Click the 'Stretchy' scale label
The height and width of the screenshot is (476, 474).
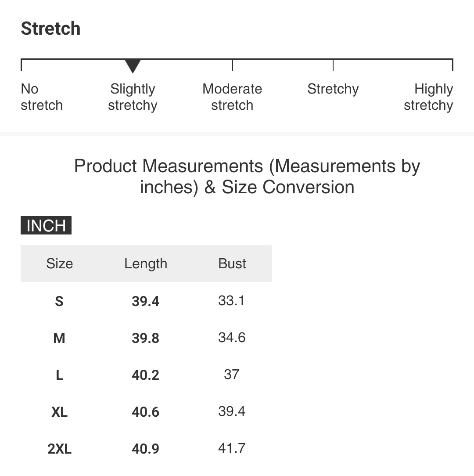[x=333, y=89]
